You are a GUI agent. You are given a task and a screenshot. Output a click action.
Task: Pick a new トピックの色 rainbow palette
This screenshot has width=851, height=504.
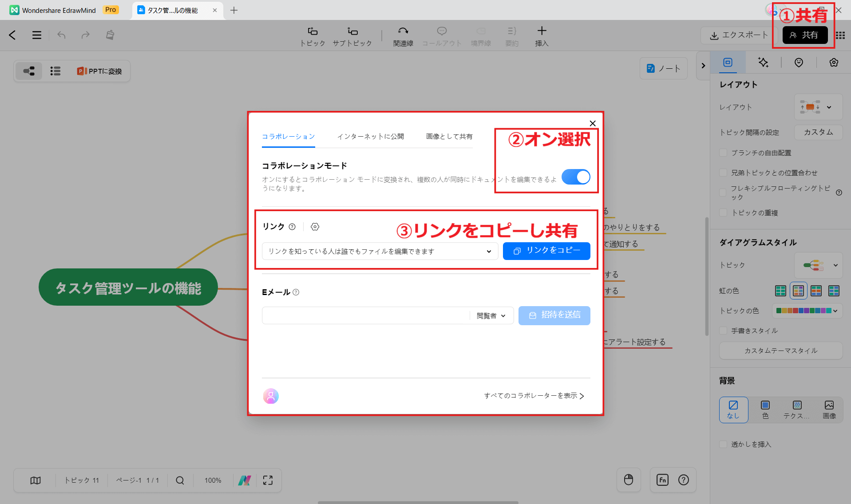807,311
